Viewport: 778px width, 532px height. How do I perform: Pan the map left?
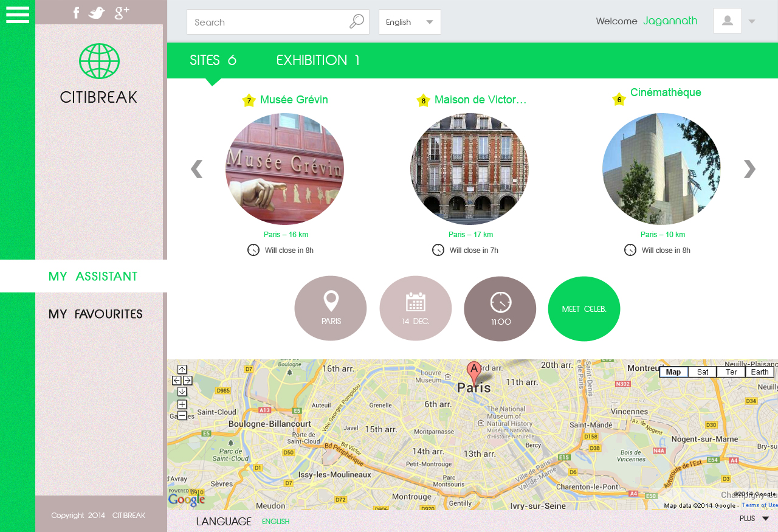click(176, 381)
